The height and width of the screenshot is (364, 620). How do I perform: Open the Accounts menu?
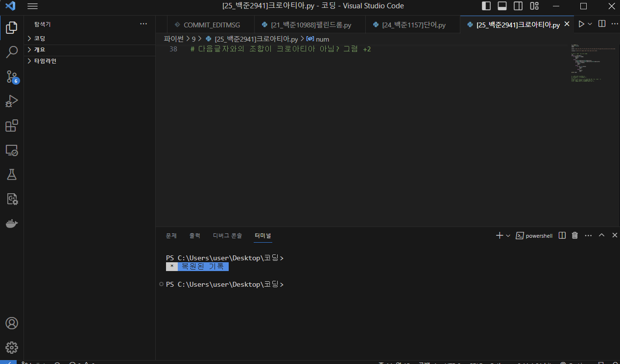(x=12, y=323)
